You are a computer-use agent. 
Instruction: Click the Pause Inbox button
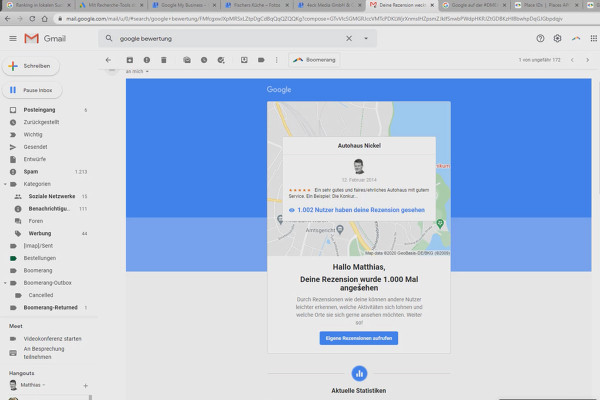pos(32,90)
